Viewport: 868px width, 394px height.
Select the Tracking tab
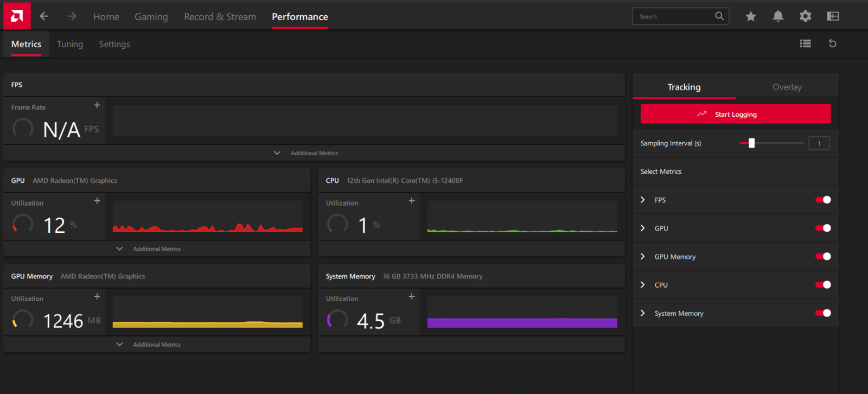684,87
